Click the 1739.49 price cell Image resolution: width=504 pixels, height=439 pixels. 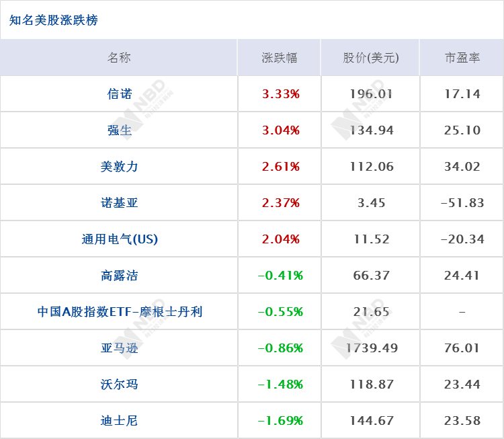point(372,348)
